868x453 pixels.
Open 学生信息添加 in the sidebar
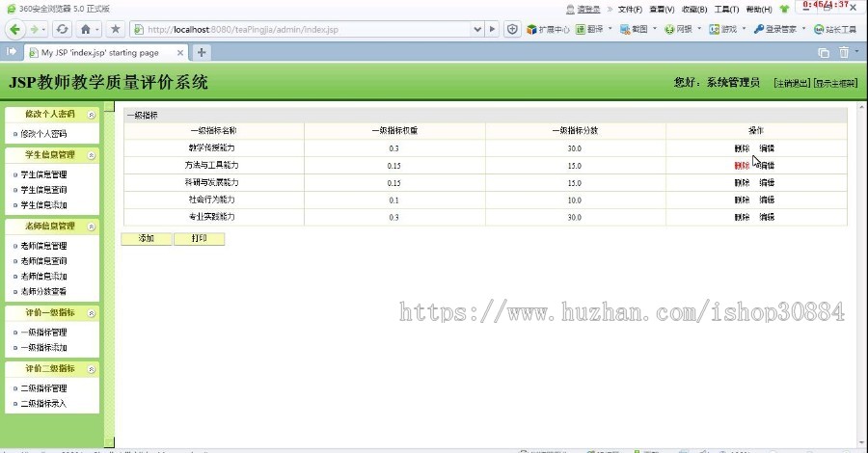[43, 205]
